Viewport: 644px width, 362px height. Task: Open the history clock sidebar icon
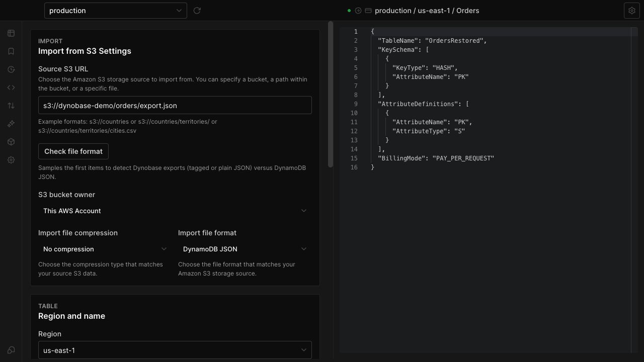pyautogui.click(x=11, y=69)
